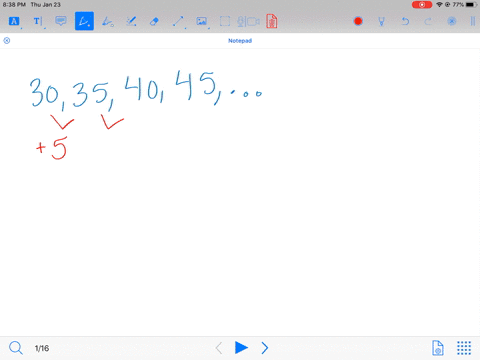Select the laser pointer tool
This screenshot has height=360, width=480.
tap(131, 21)
